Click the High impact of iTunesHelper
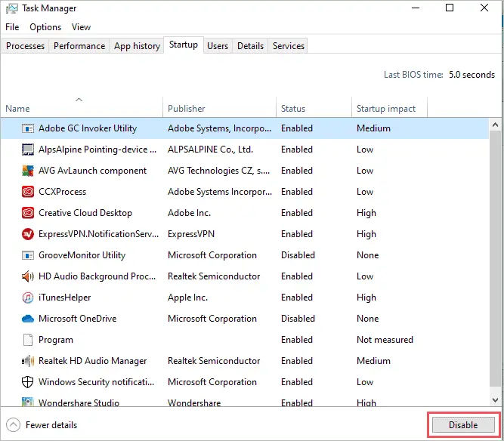This screenshot has width=504, height=441. pyautogui.click(x=366, y=298)
